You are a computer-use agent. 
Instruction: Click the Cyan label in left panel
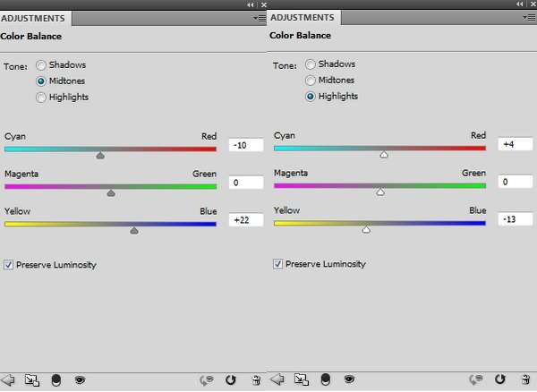(x=15, y=137)
